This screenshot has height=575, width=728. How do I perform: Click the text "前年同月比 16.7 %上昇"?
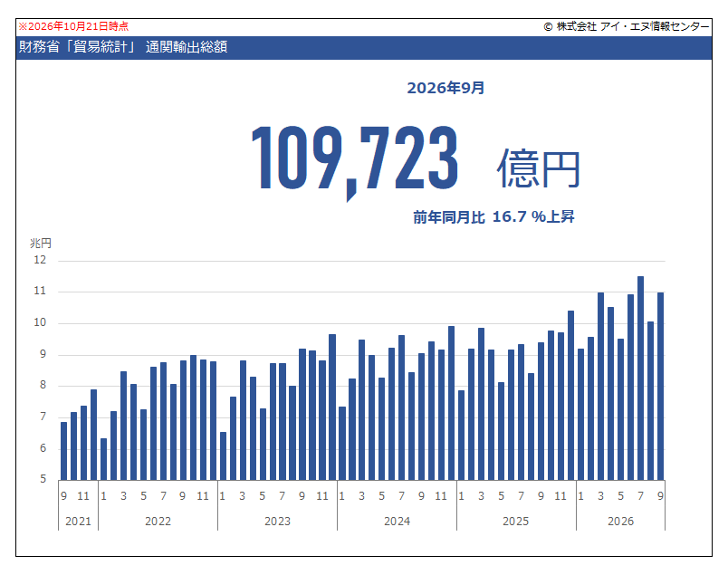point(494,217)
